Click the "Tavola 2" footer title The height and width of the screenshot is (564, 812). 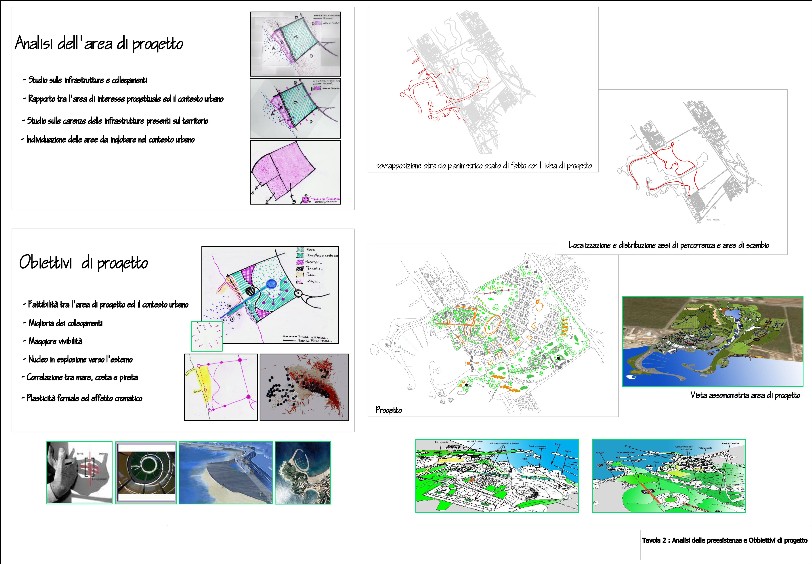tap(724, 540)
